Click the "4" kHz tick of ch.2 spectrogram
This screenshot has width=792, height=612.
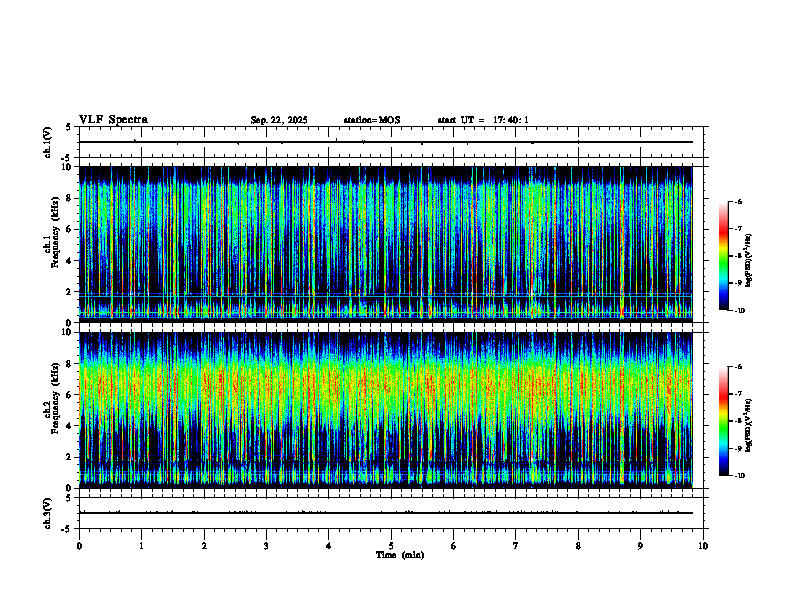70,426
